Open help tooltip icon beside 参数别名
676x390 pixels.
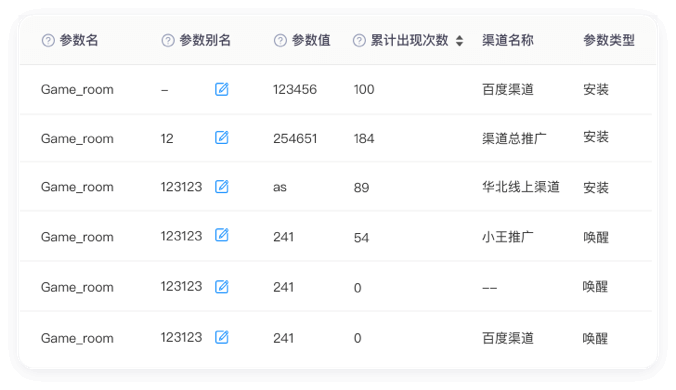pos(168,41)
